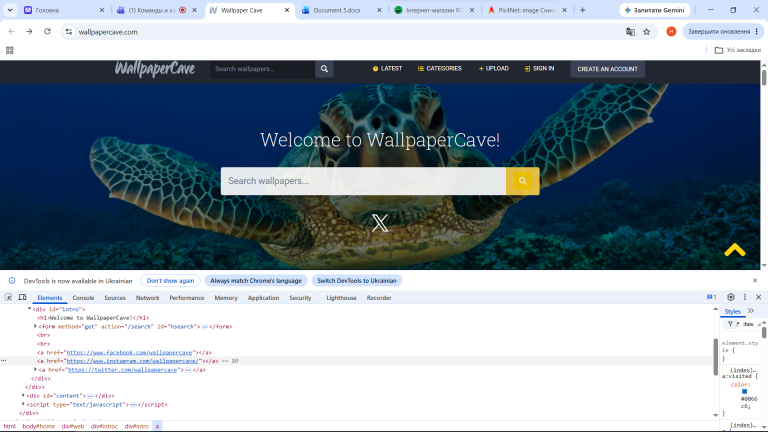Open DevTools settings gear
Screen dimensions: 768x432
(731, 297)
